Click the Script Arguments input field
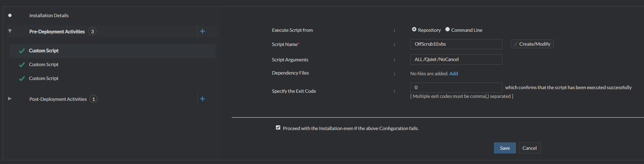This screenshot has height=164, width=644. coord(456,60)
